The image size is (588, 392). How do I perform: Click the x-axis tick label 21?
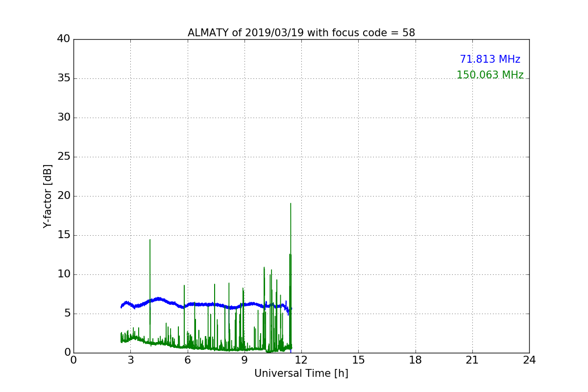[472, 360]
